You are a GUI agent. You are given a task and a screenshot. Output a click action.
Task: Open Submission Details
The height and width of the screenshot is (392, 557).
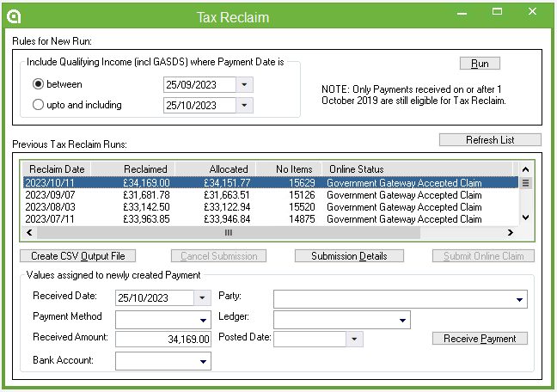coord(349,256)
